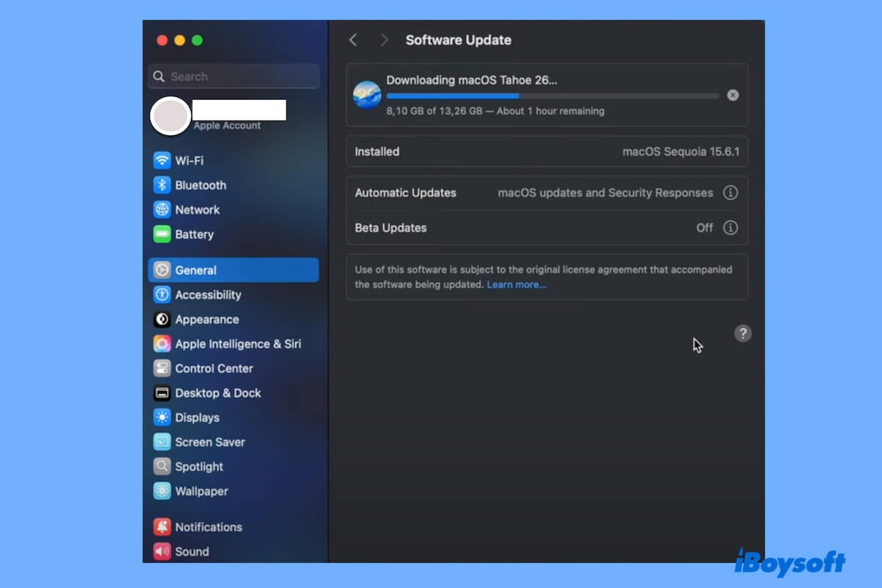Screen dimensions: 882x588
Task: Open Desktop & Dock settings
Action: click(218, 393)
